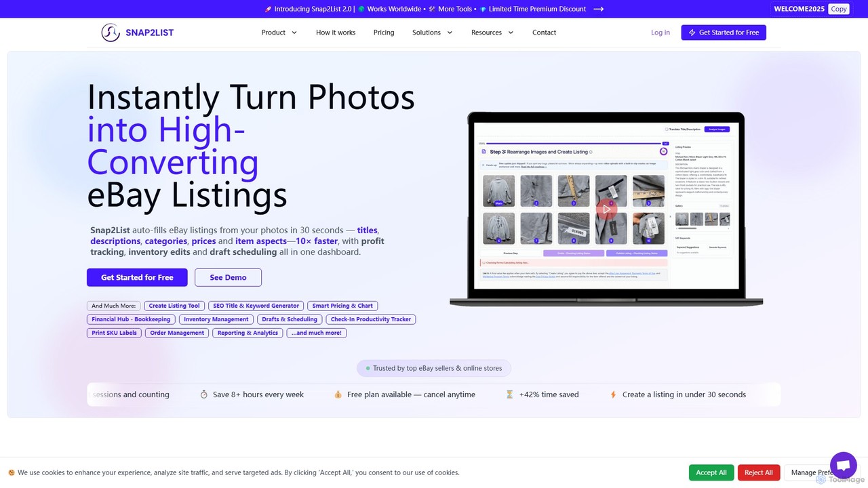Select SEO Title & Keyword Generator tag
Image resolution: width=868 pixels, height=488 pixels.
tap(256, 306)
